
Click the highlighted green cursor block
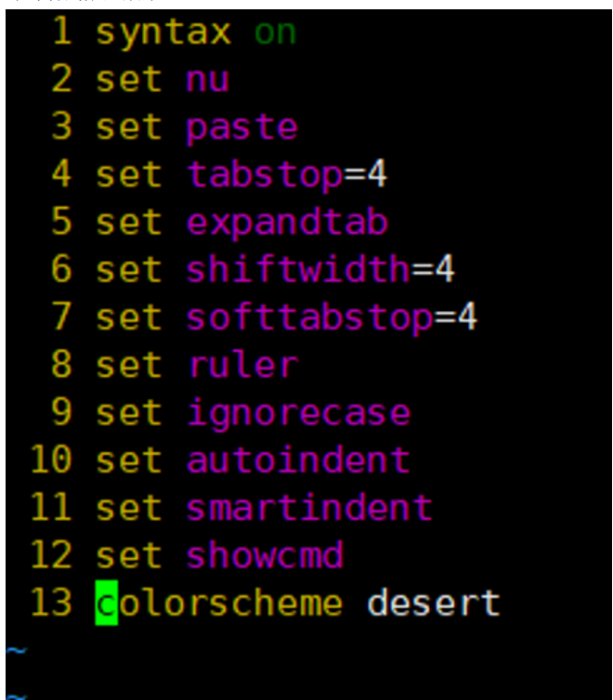[107, 603]
